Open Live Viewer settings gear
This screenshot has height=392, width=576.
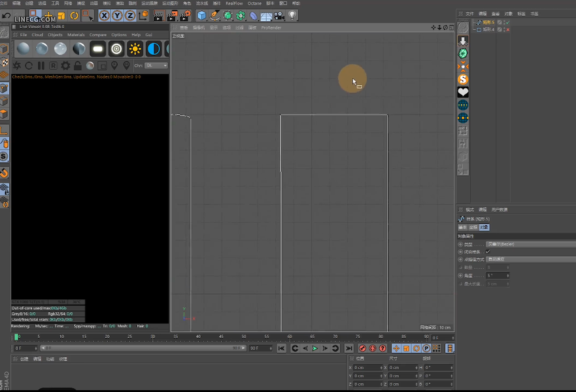[65, 66]
